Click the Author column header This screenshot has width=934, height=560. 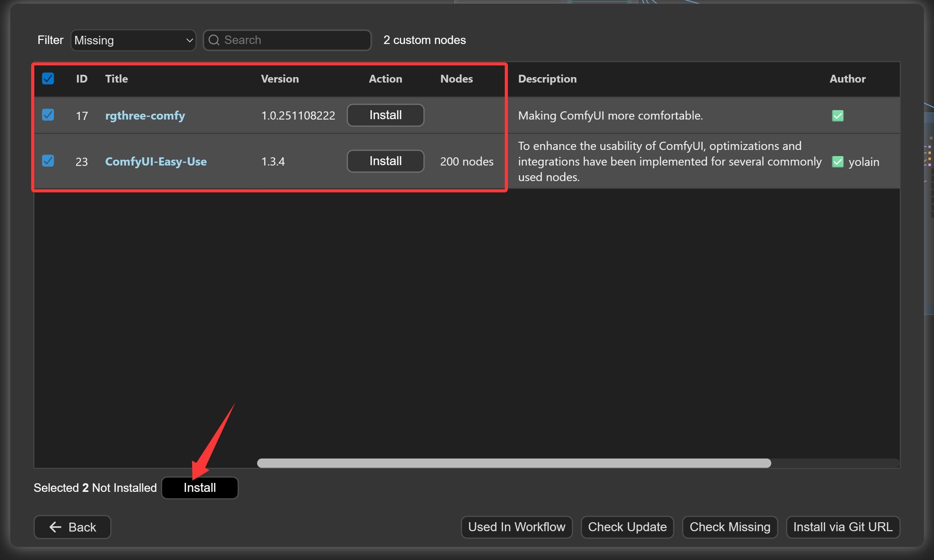coord(847,79)
